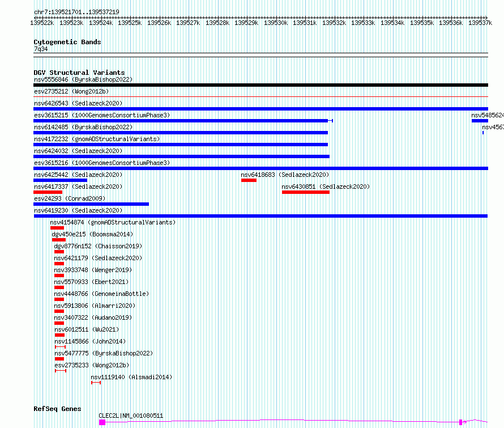Select the blue bar under nsv6426543
The height and width of the screenshot is (428, 504).
(x=260, y=109)
